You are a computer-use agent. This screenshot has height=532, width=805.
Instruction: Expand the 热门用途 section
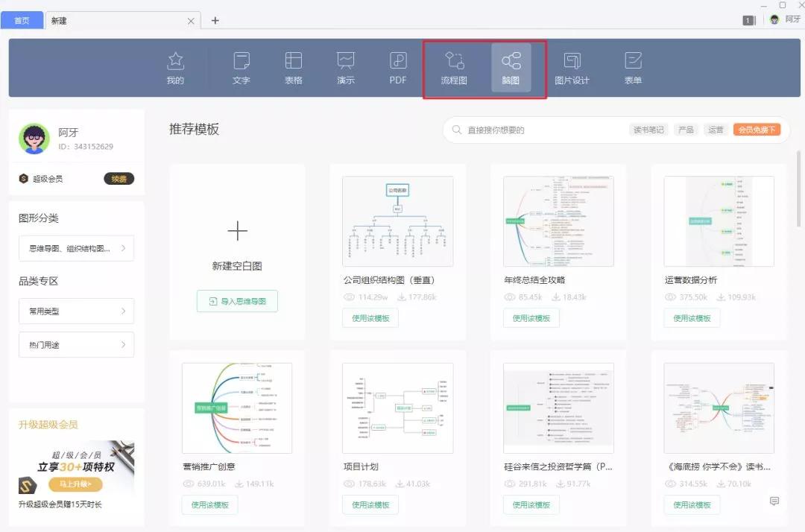(x=76, y=344)
